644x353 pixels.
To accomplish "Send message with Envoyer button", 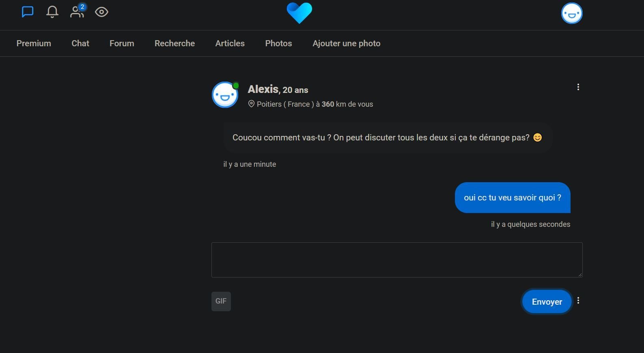I will click(547, 301).
